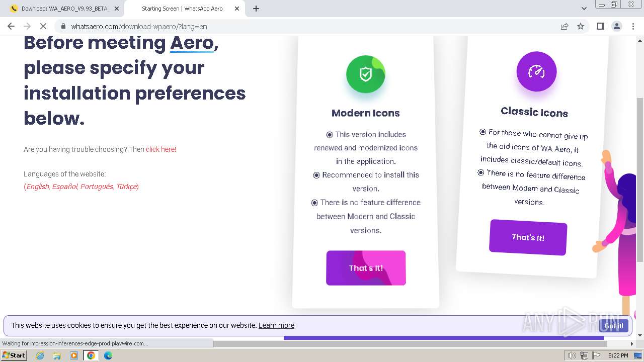Close the Starting Screen WhatsApp Aero tab

(237, 9)
